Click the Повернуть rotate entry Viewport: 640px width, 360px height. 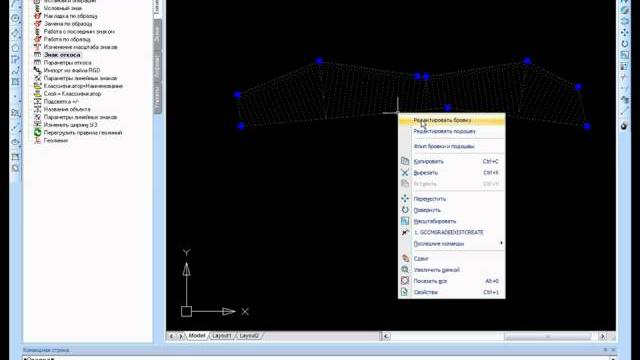(451, 210)
